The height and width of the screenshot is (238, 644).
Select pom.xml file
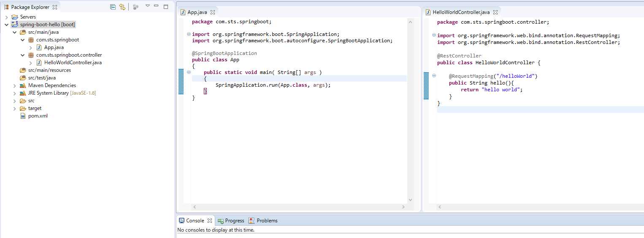[38, 116]
